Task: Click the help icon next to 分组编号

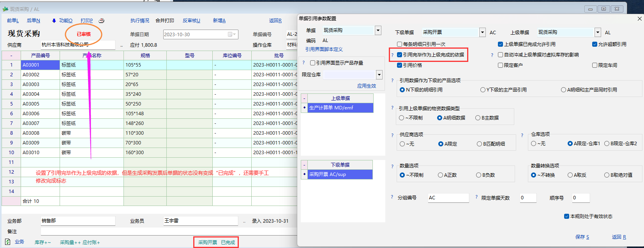Action: tap(392, 197)
